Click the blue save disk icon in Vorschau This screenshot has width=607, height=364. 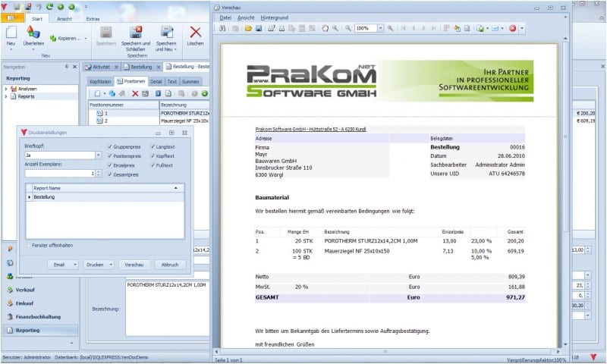[259, 28]
